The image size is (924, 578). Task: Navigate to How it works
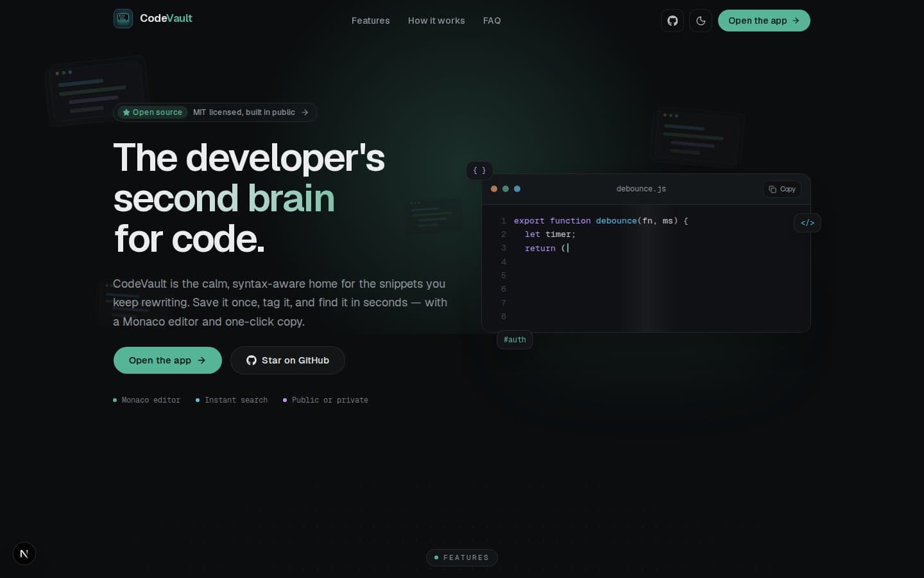pyautogui.click(x=436, y=21)
